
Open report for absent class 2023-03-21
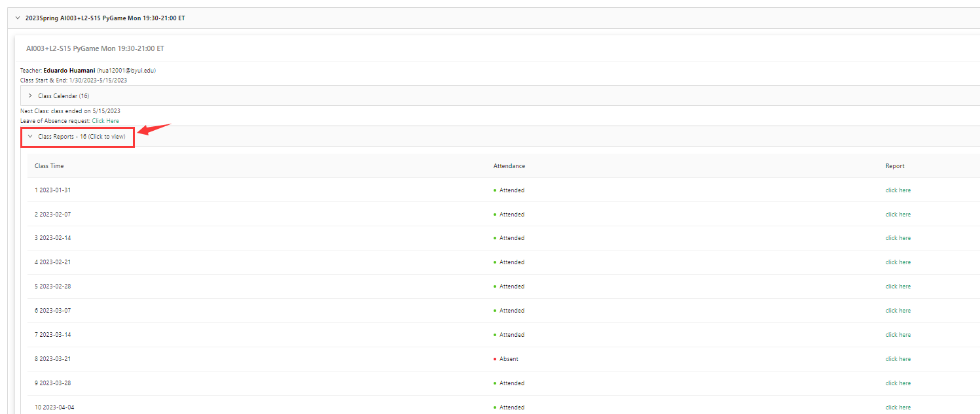pyautogui.click(x=898, y=359)
